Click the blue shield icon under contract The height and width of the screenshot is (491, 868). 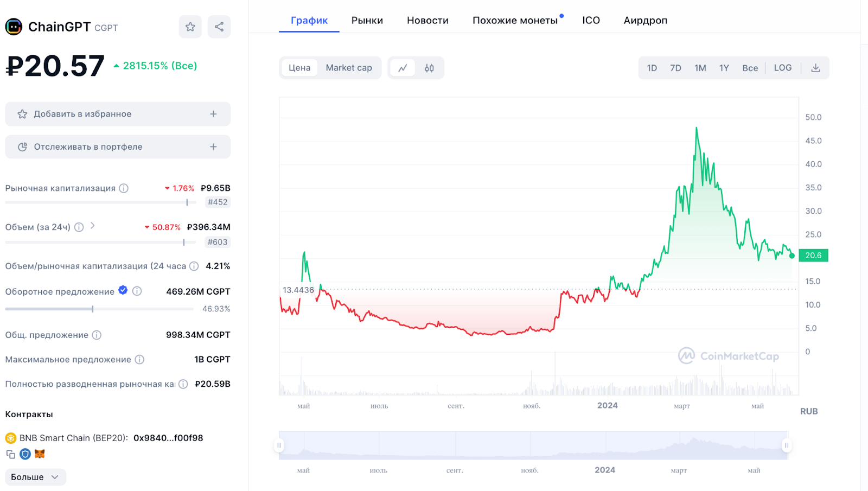25,454
